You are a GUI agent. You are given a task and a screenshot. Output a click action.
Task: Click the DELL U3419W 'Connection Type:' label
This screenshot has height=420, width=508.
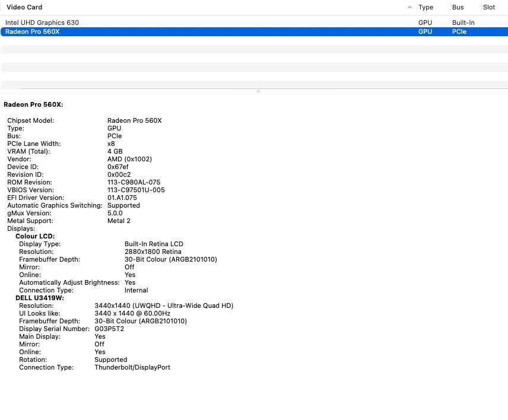point(46,368)
